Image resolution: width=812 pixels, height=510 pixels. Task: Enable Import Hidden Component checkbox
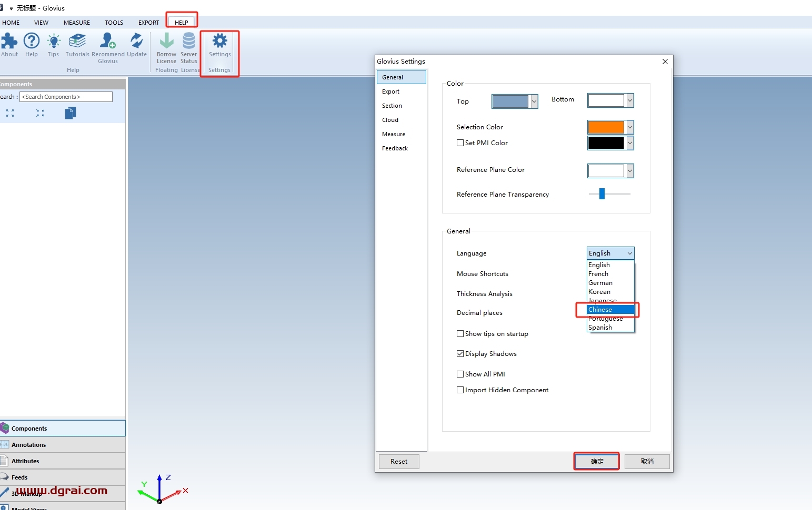[x=460, y=390]
